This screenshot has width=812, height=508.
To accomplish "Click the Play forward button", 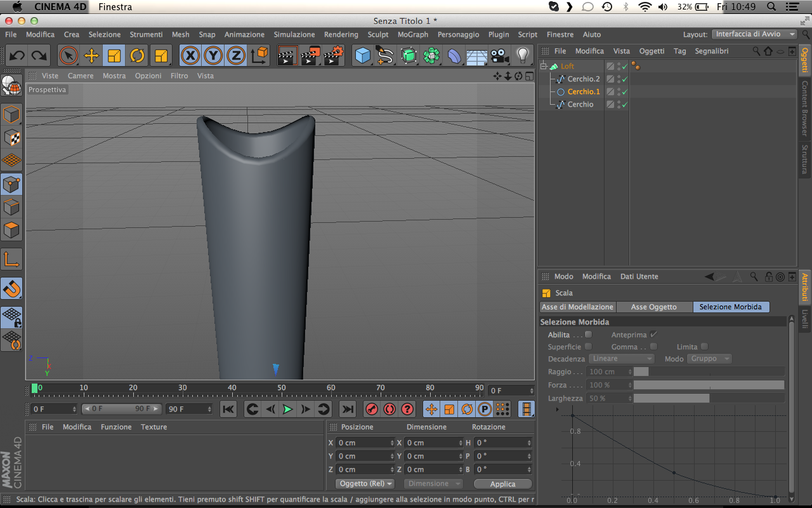I will pos(287,410).
